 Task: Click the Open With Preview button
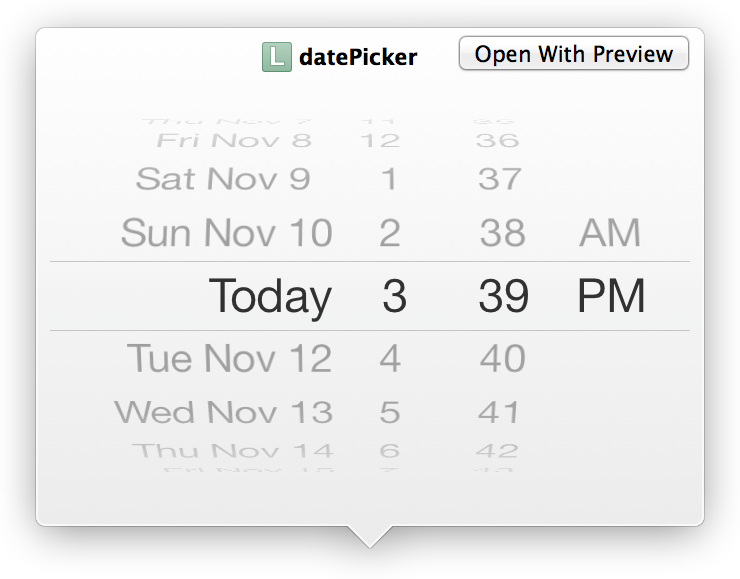(x=573, y=54)
